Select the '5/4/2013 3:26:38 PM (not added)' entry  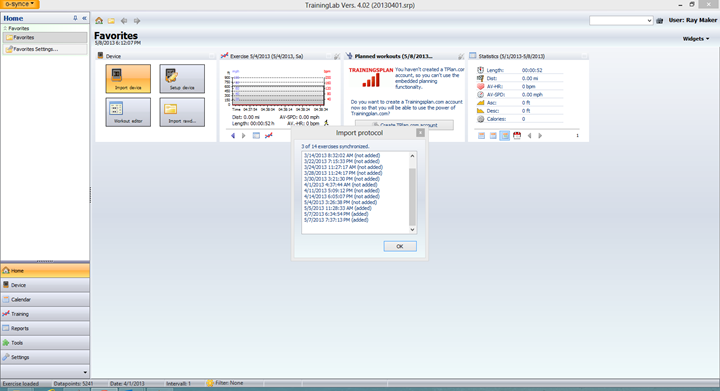[x=340, y=202]
